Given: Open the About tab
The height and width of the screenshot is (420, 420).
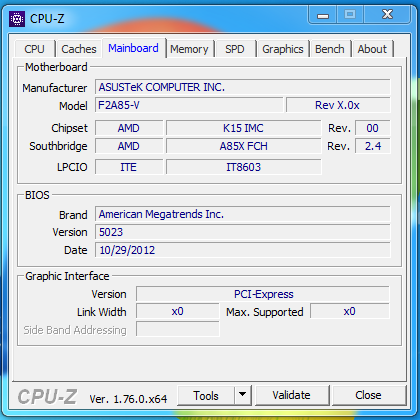Looking at the screenshot, I should tap(372, 49).
